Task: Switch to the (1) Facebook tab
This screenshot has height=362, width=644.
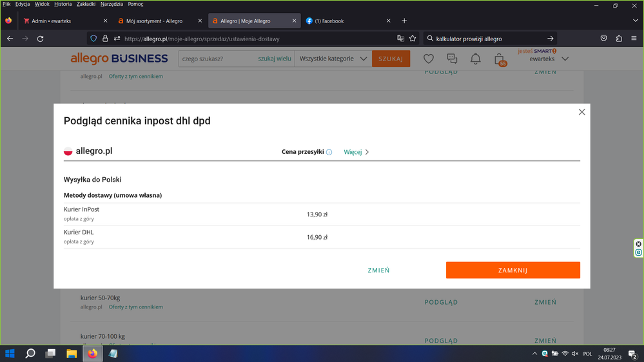Action: (348, 21)
